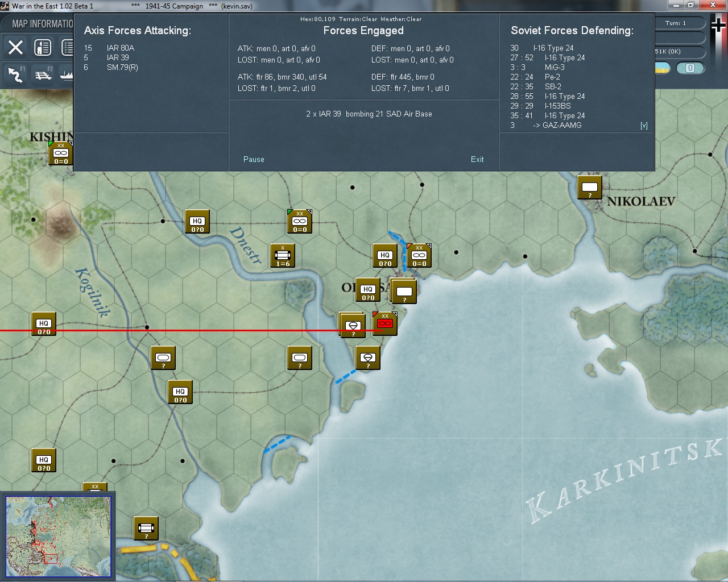Click the GAZ-AAMG defender row
Screen dimensions: 728x582
click(x=546, y=125)
